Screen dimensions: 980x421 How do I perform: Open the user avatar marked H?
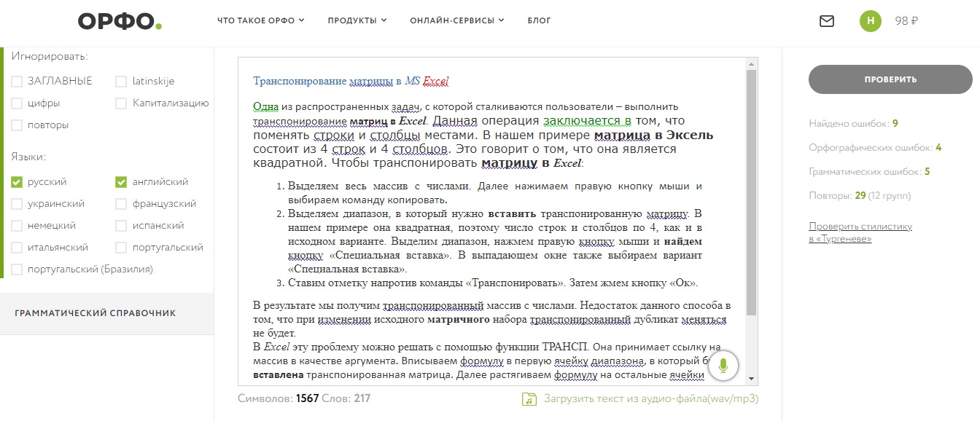pos(869,21)
